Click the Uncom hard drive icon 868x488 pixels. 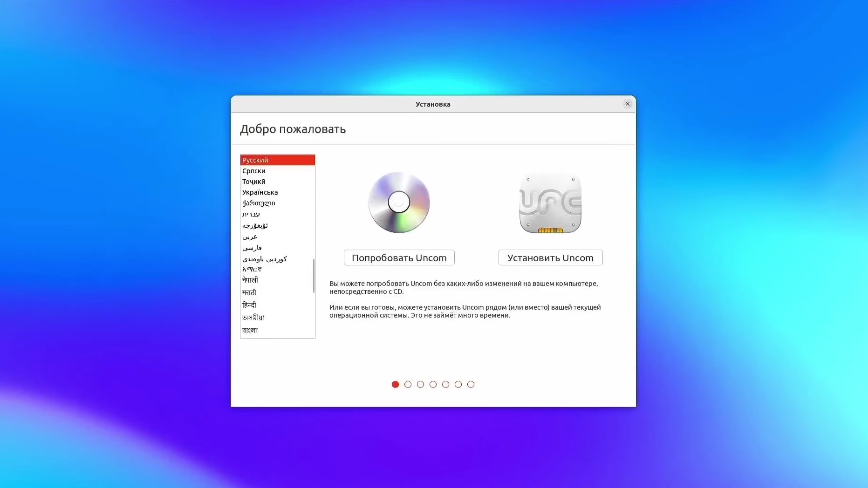(550, 203)
